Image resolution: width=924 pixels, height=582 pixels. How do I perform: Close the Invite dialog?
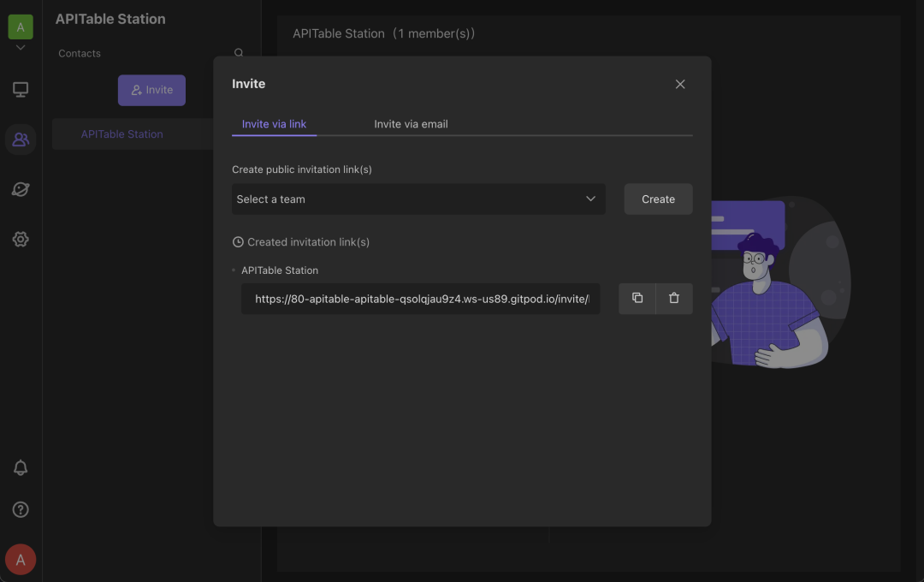click(680, 85)
